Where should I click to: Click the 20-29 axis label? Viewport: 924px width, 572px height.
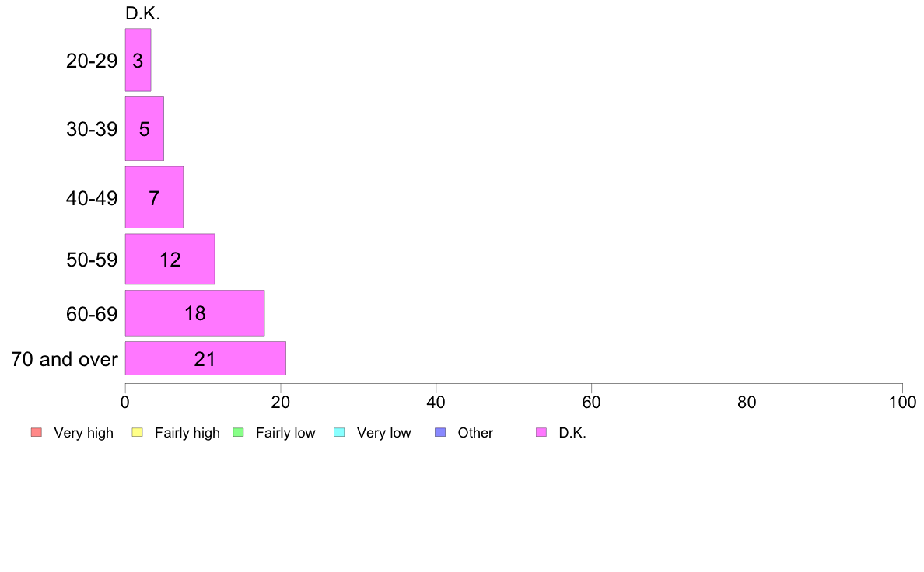(92, 61)
